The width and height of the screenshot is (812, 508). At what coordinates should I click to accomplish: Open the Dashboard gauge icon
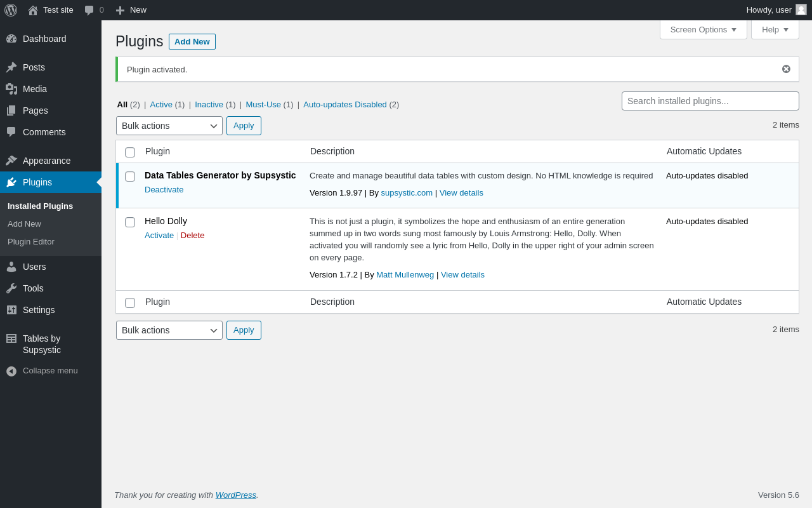point(11,39)
